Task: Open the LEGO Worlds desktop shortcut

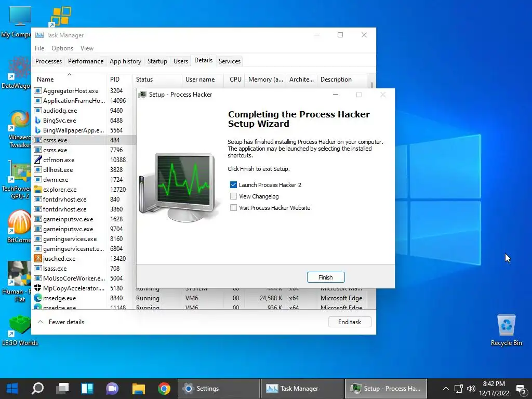Action: pos(20,330)
